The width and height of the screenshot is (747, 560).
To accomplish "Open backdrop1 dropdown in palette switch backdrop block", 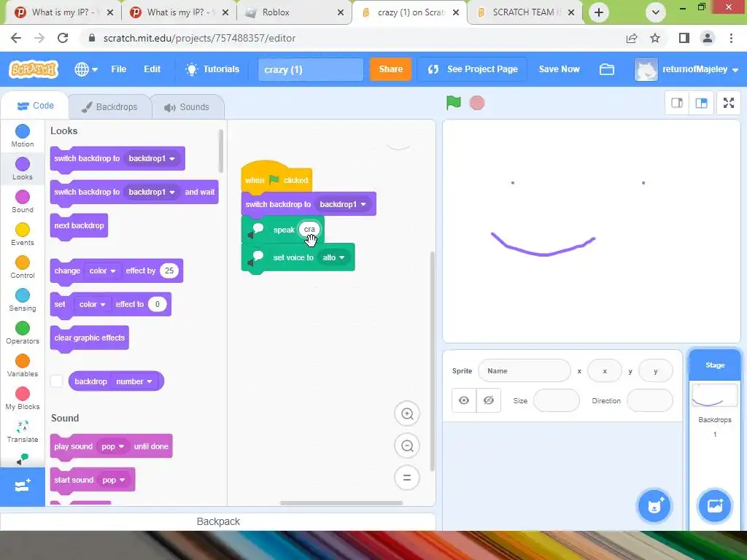I will tap(152, 158).
